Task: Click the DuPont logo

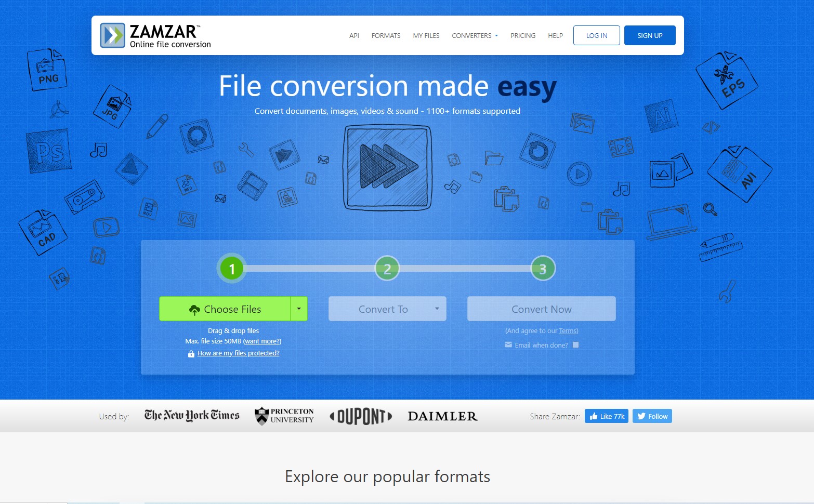Action: [361, 416]
